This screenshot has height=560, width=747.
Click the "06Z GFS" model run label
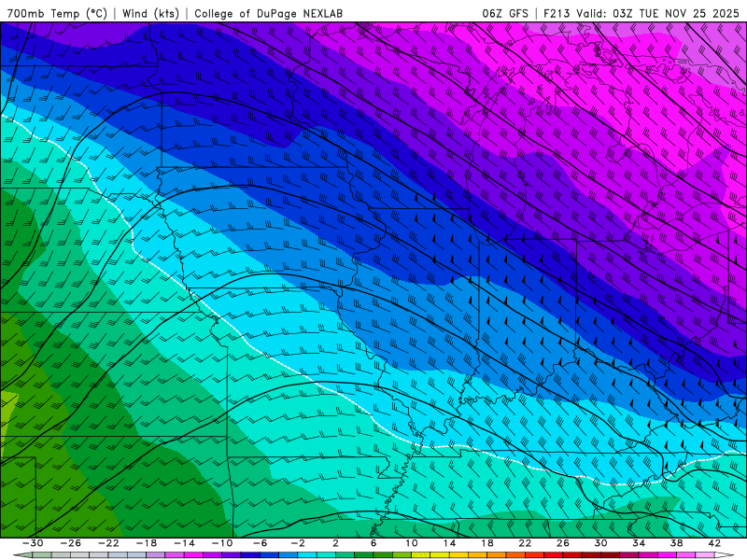click(505, 13)
